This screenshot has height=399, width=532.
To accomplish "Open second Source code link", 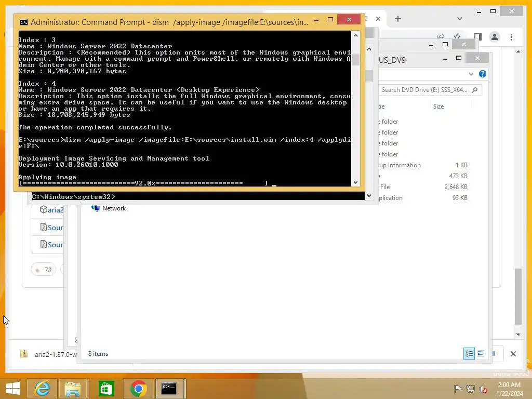I will pos(55,245).
